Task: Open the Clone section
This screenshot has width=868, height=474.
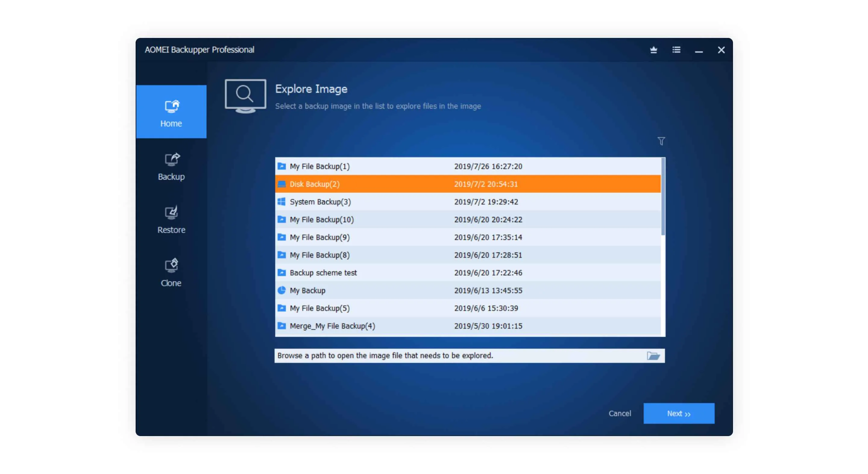Action: pyautogui.click(x=171, y=273)
